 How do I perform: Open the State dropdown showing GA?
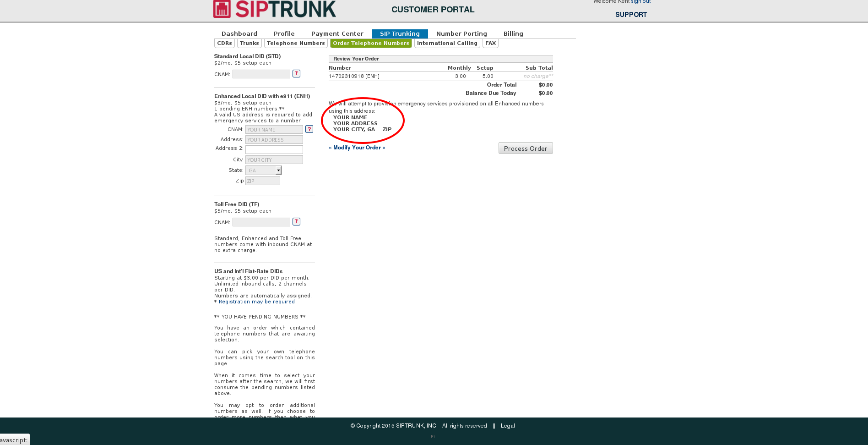coord(264,170)
